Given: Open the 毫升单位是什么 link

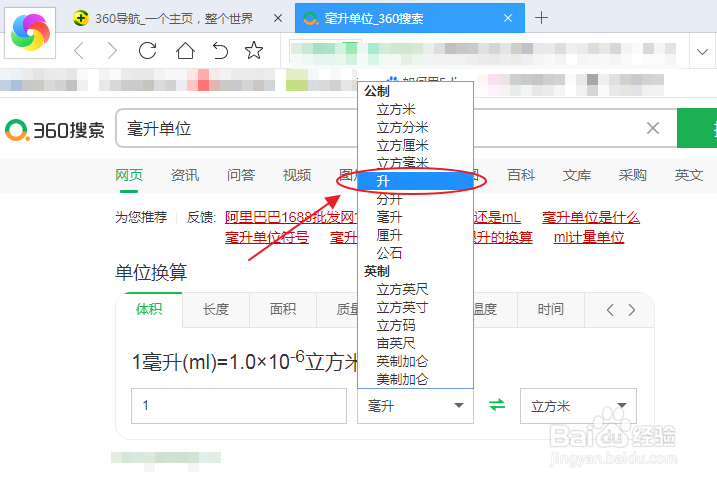Looking at the screenshot, I should pyautogui.click(x=591, y=217).
